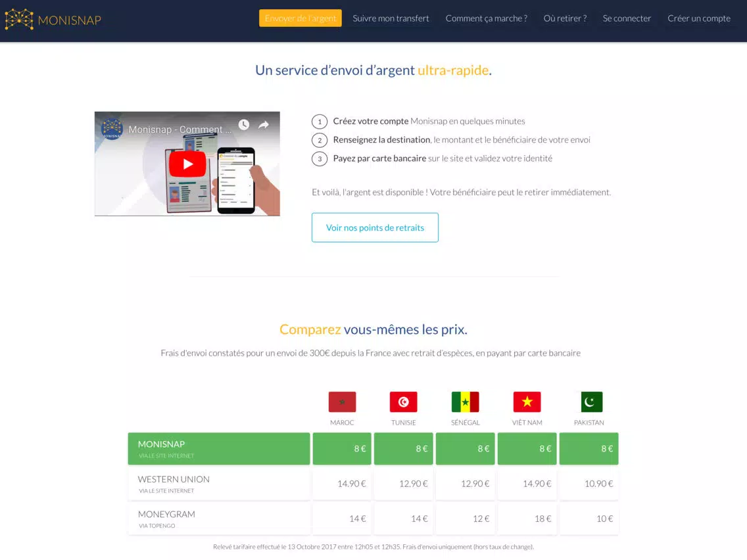Select the MONEYGRAM row header

coord(219,519)
